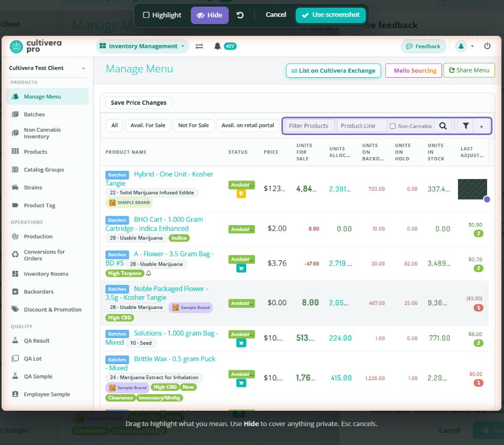Image resolution: width=504 pixels, height=445 pixels.
Task: Click the Mello Sourcing button
Action: 413,71
